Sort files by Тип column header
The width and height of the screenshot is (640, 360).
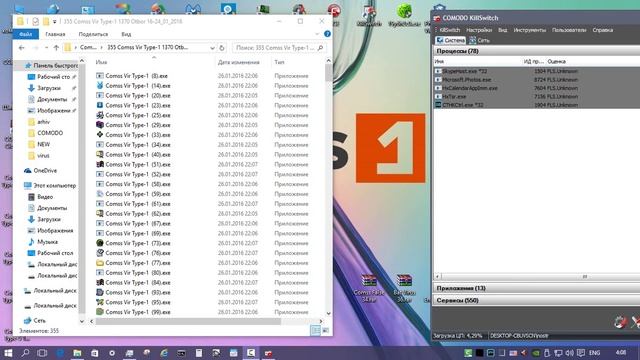point(280,62)
